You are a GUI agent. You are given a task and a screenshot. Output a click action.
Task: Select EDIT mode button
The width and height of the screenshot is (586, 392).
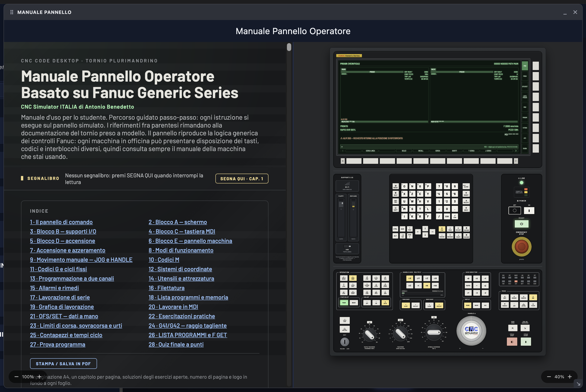505,298
